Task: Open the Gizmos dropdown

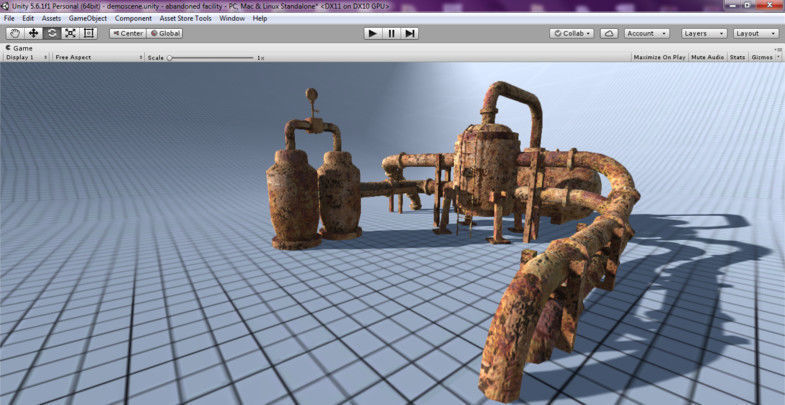Action: [765, 58]
